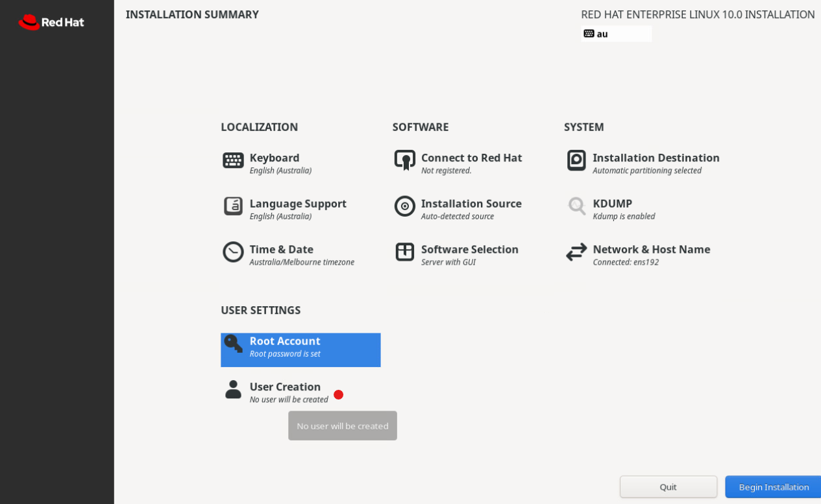
Task: Open Software Selection
Action: (472, 254)
